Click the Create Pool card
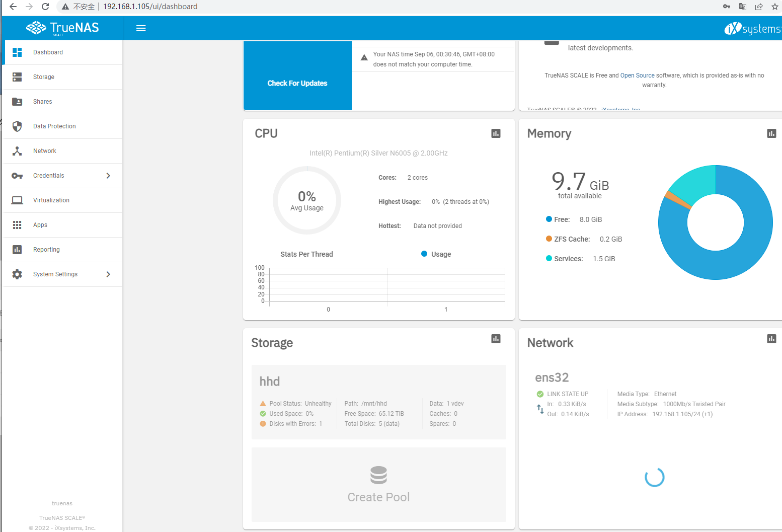Image resolution: width=782 pixels, height=532 pixels. pos(379,485)
